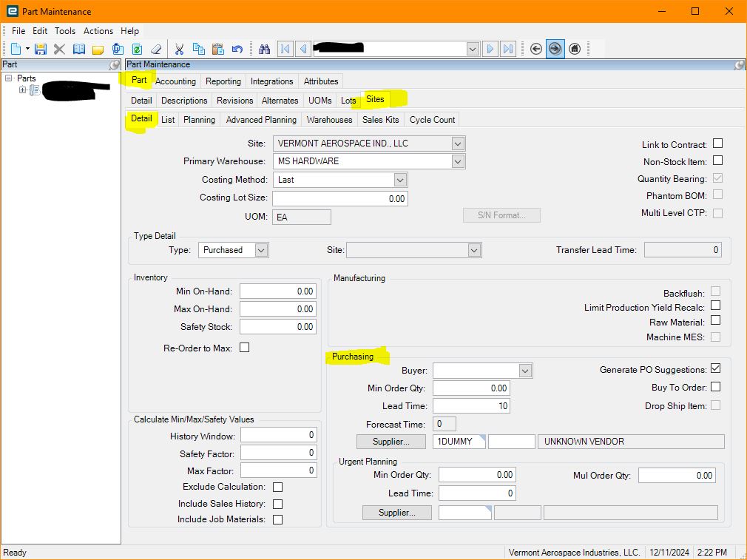The height and width of the screenshot is (560, 747).
Task: Check the Buy To Order checkbox
Action: click(x=715, y=386)
